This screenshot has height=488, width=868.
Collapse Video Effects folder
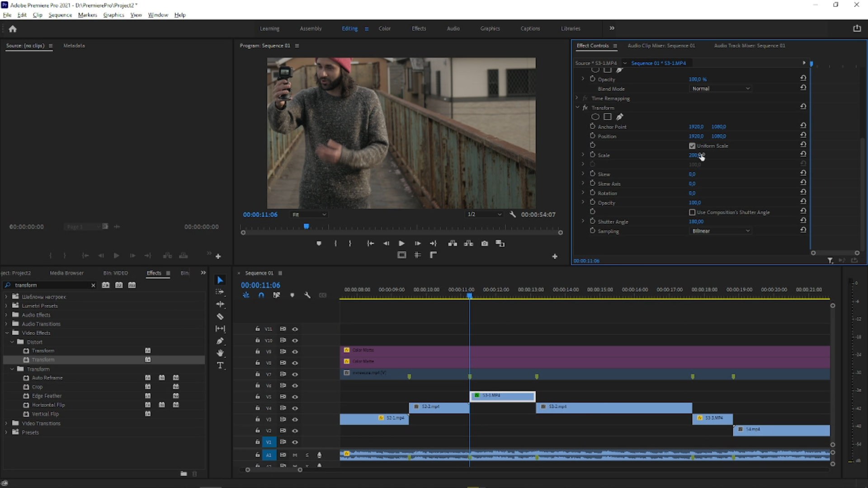7,333
